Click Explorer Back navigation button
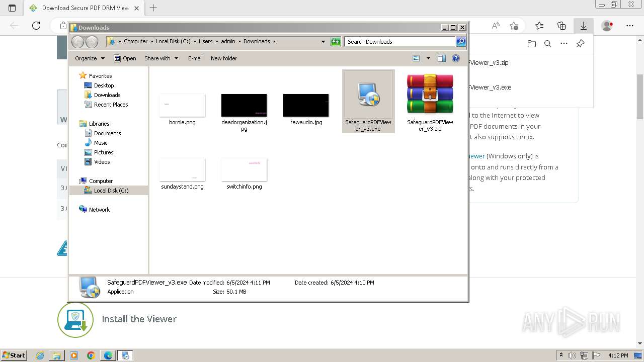Image resolution: width=644 pixels, height=362 pixels. 77,42
